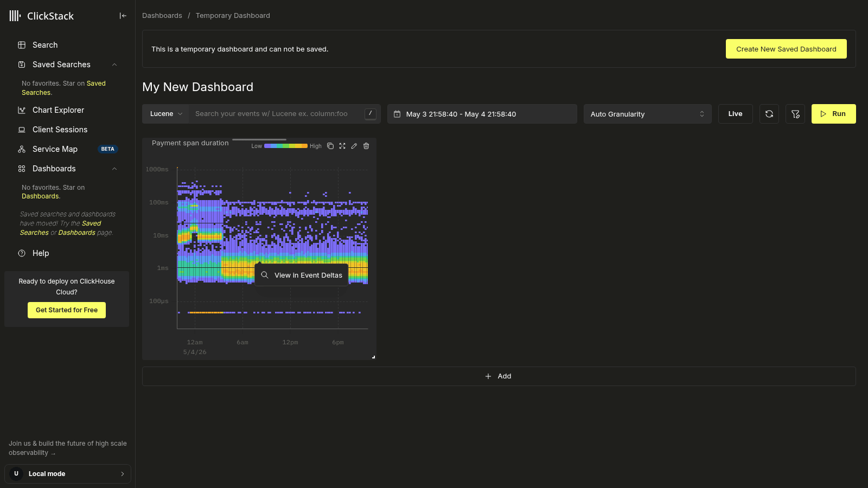This screenshot has height=488, width=868.
Task: Click Get Started for Free button
Action: pos(67,310)
